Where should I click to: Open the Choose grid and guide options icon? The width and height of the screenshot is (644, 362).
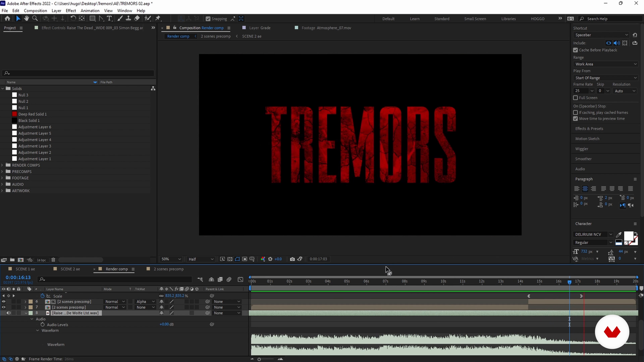point(252,259)
